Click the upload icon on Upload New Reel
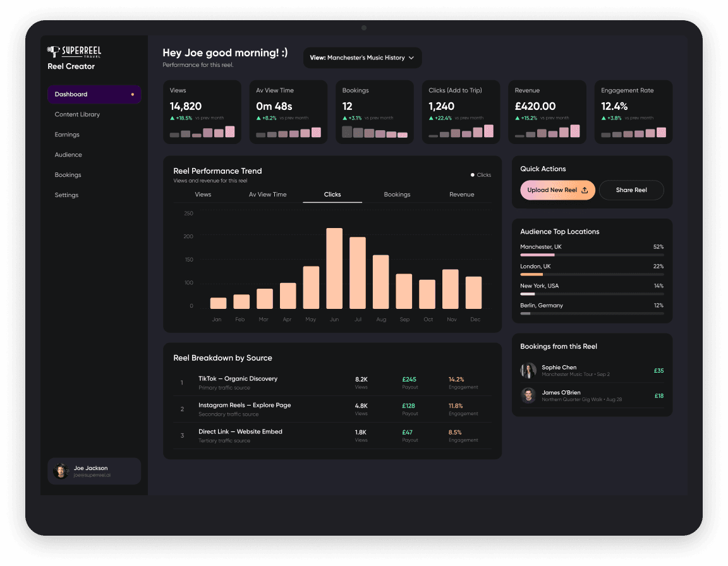The width and height of the screenshot is (728, 566). click(x=585, y=190)
